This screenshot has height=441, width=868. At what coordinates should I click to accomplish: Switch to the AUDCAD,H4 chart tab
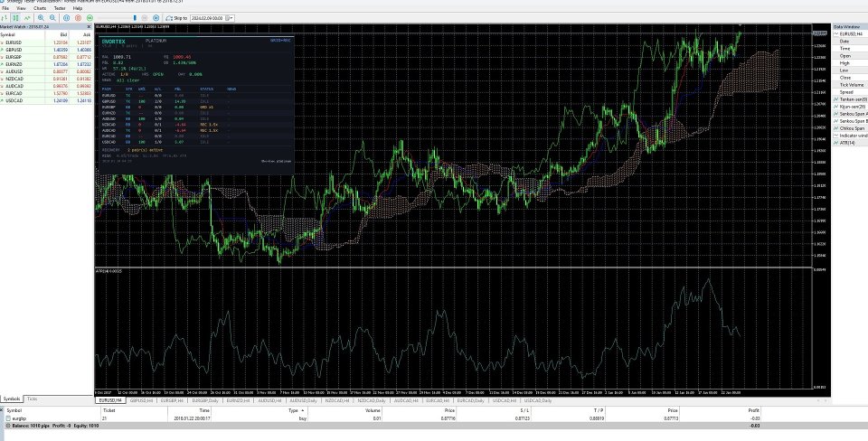click(x=406, y=400)
